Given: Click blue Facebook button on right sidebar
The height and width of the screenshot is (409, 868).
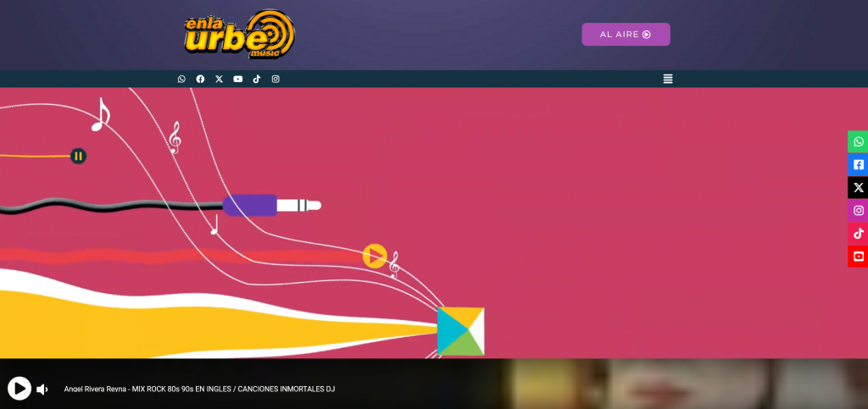Looking at the screenshot, I should coord(858,164).
